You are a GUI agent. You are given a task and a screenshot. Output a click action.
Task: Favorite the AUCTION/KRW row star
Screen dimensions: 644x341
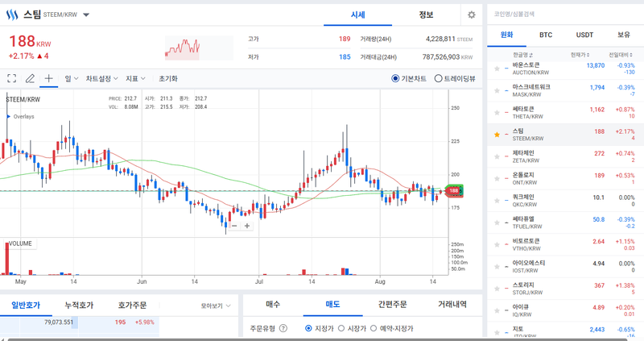(x=497, y=69)
